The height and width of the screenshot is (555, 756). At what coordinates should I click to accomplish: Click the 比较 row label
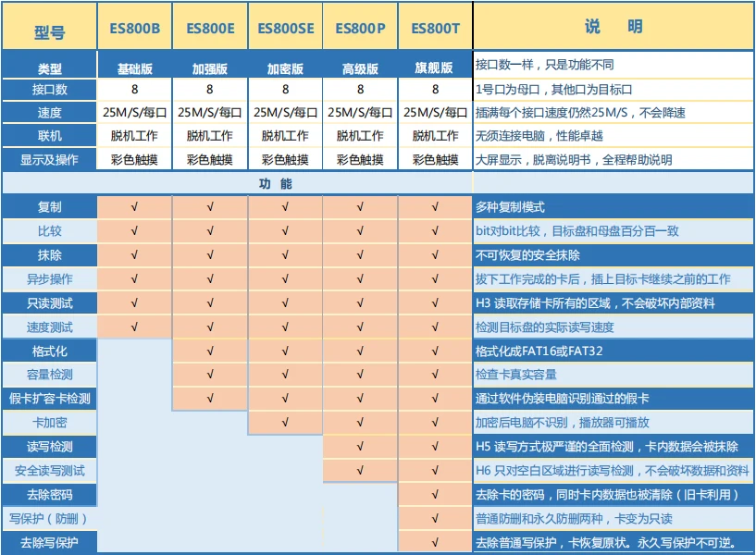(x=50, y=230)
